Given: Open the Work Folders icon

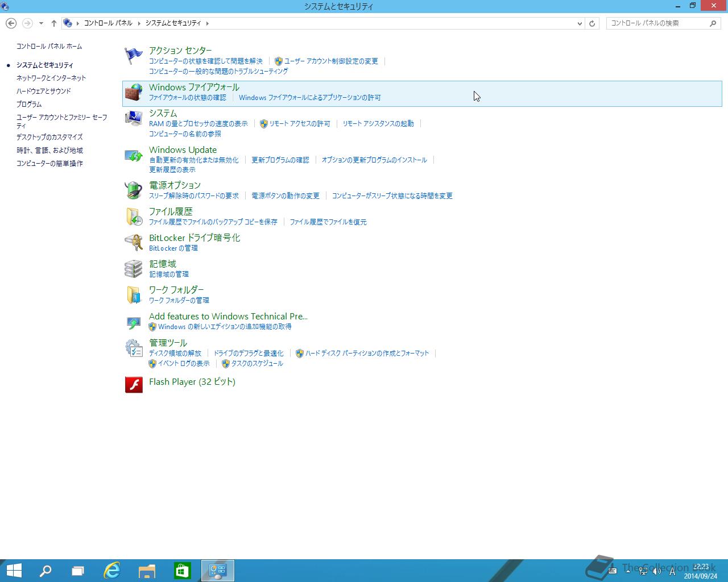Looking at the screenshot, I should pos(134,295).
